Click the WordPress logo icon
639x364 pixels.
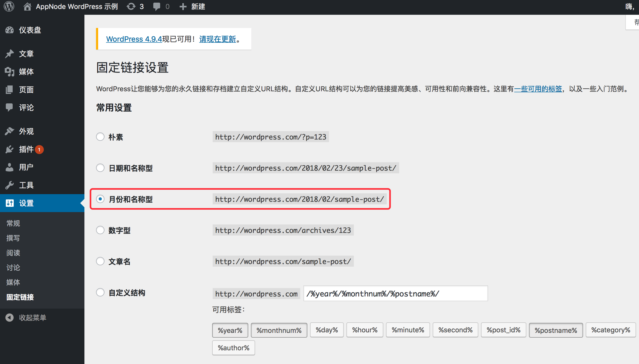(x=9, y=6)
